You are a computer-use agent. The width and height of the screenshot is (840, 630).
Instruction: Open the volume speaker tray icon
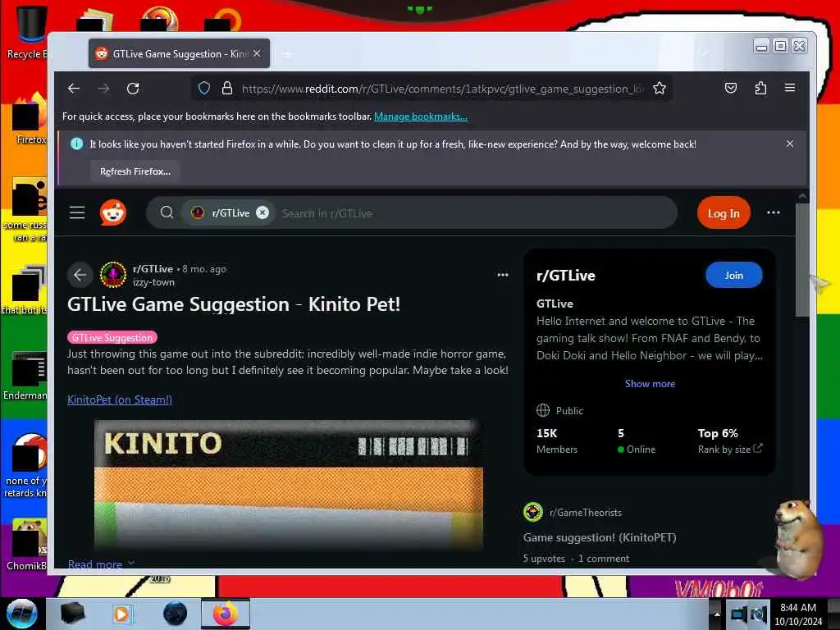click(x=759, y=614)
